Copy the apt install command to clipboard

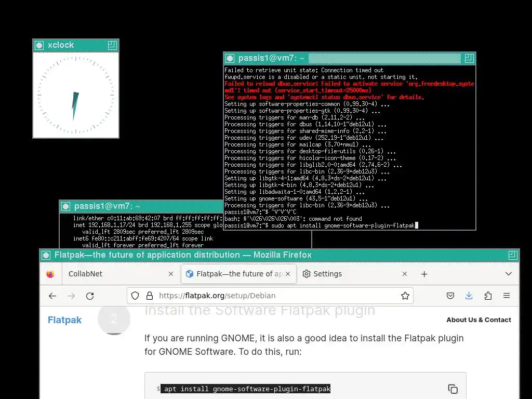click(x=453, y=389)
